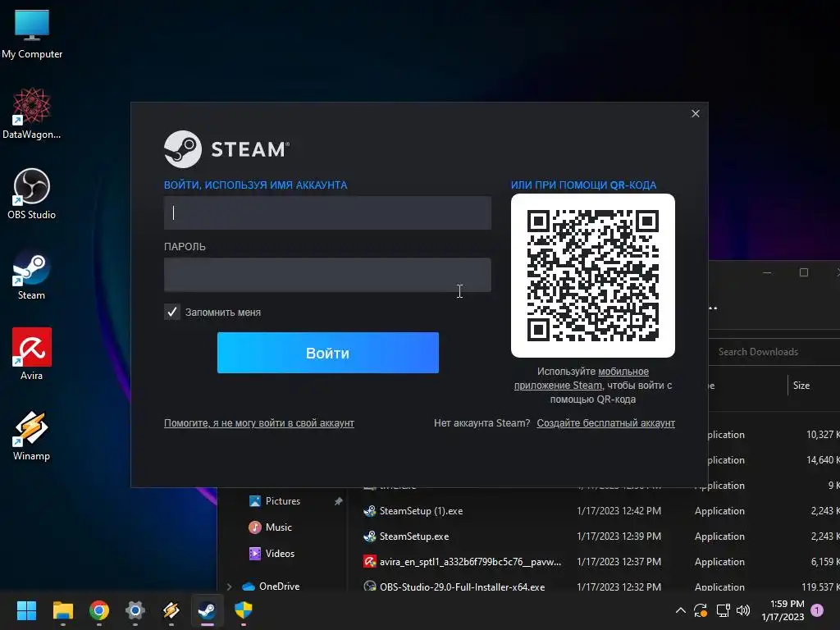Select SteamSetup (1).exe in Downloads
The height and width of the screenshot is (630, 840).
[421, 511]
